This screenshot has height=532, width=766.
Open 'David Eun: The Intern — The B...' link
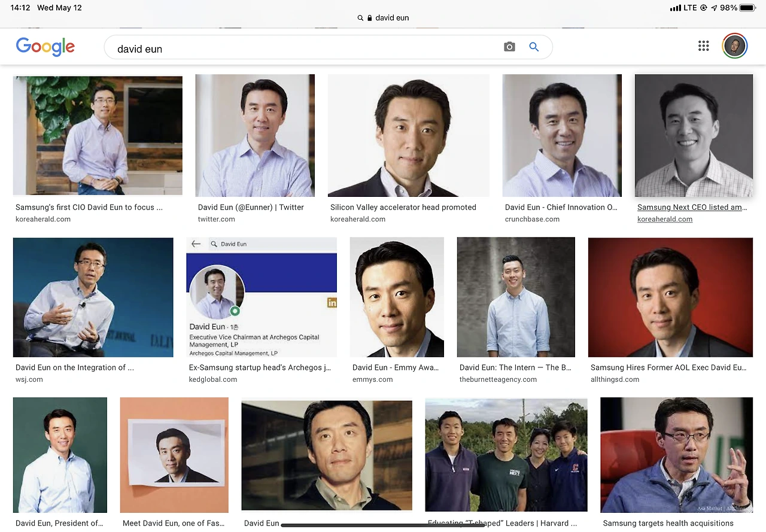tap(515, 368)
